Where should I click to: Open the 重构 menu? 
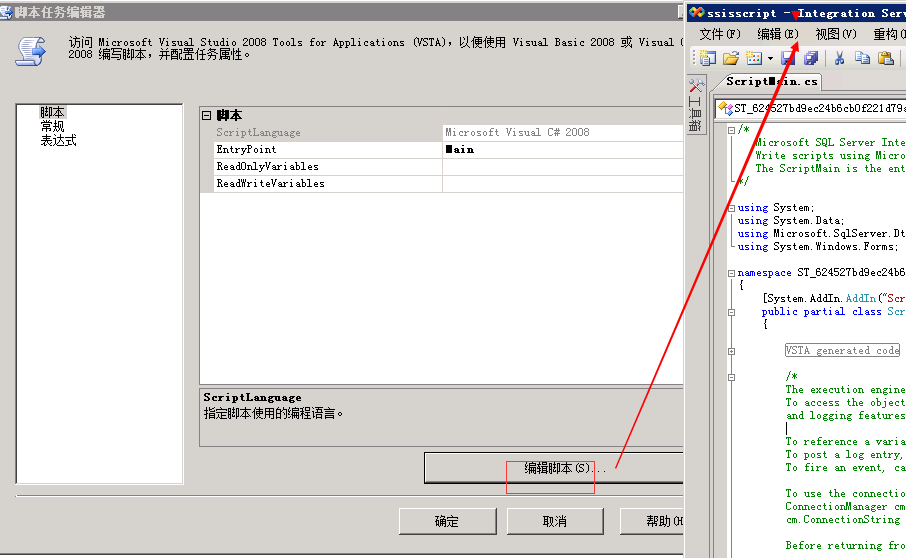click(889, 35)
